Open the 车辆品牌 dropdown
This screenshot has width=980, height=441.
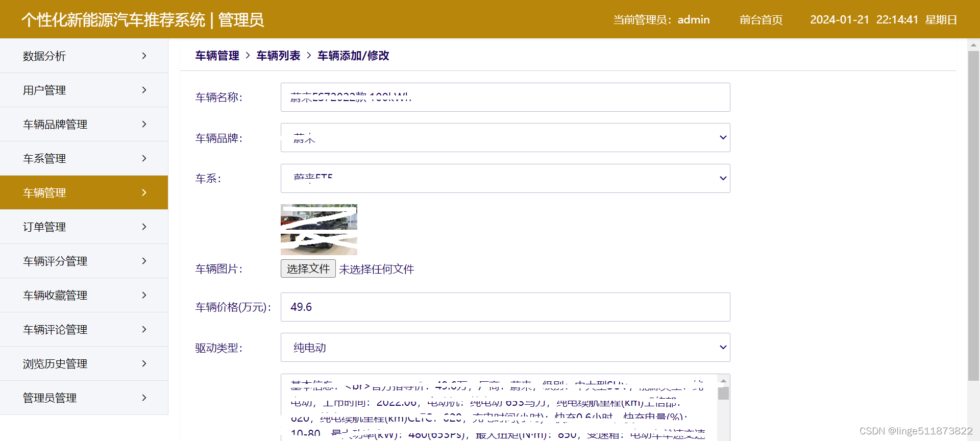[505, 137]
